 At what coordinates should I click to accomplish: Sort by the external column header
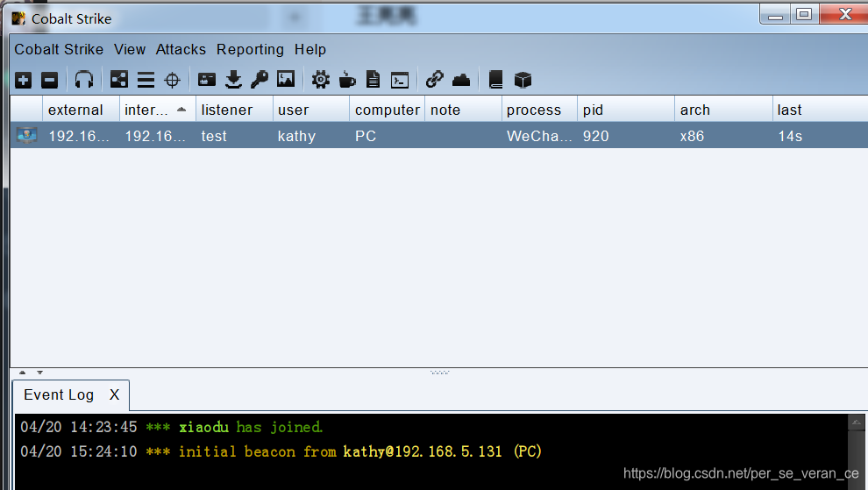point(81,110)
